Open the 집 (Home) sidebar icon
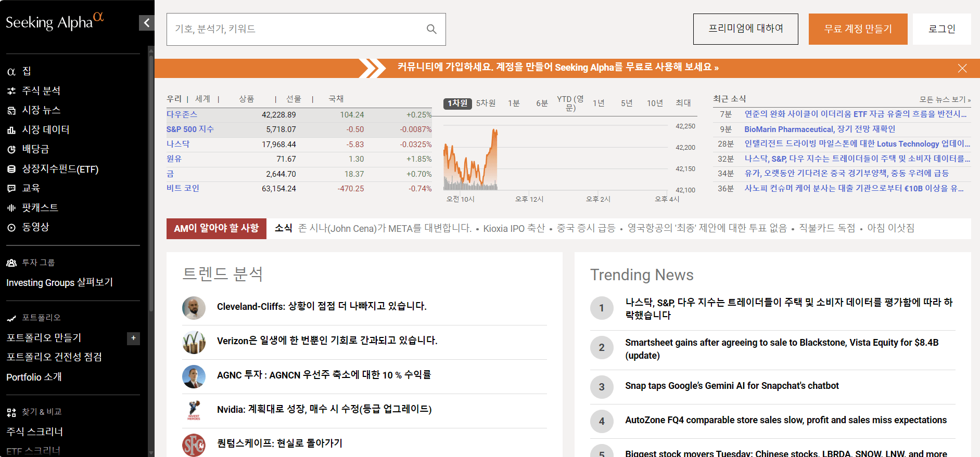This screenshot has height=457, width=980. pos(11,72)
